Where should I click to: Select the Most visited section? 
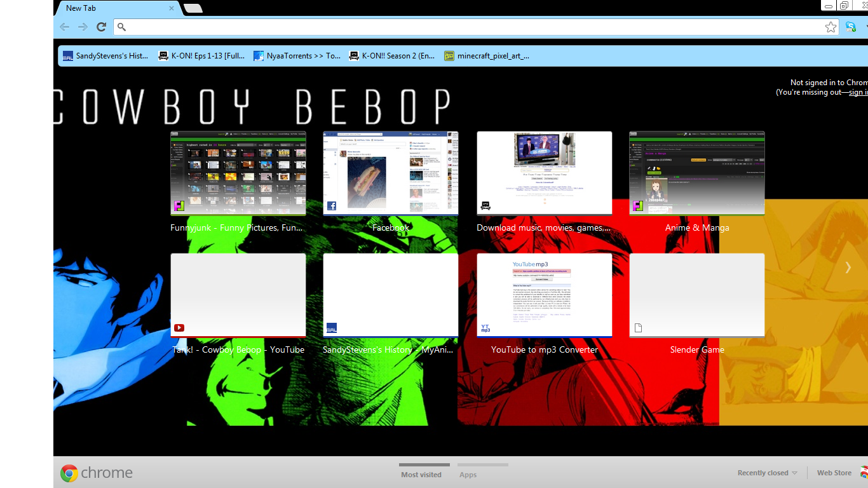click(x=421, y=474)
